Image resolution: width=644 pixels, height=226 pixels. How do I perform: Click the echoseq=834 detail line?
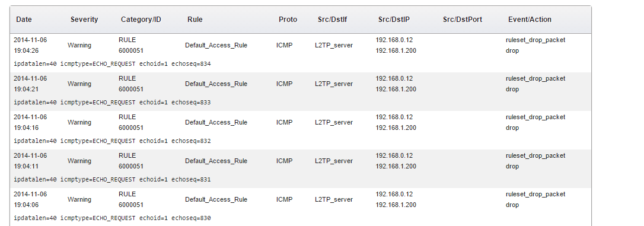[x=112, y=63]
